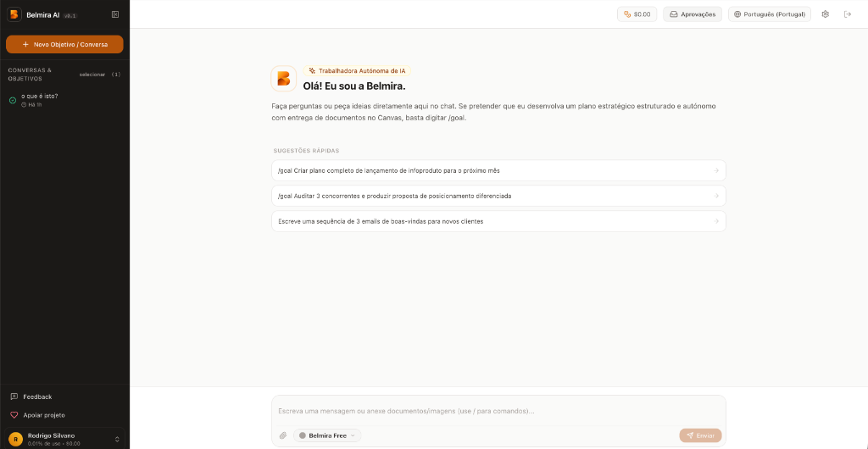Choose suggestion 'Auditar 3 concorrentes'

point(498,196)
